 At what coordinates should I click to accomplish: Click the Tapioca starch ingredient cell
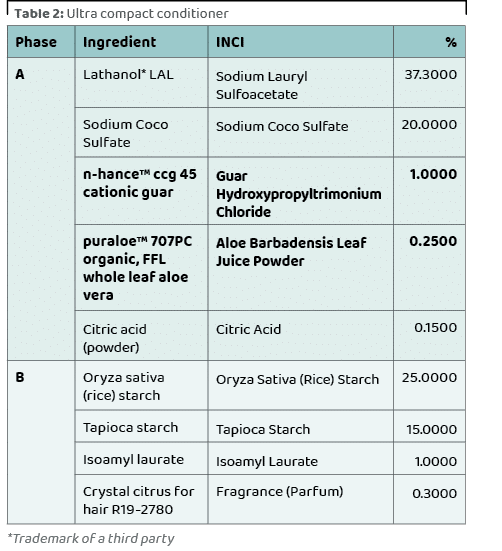[x=141, y=427]
